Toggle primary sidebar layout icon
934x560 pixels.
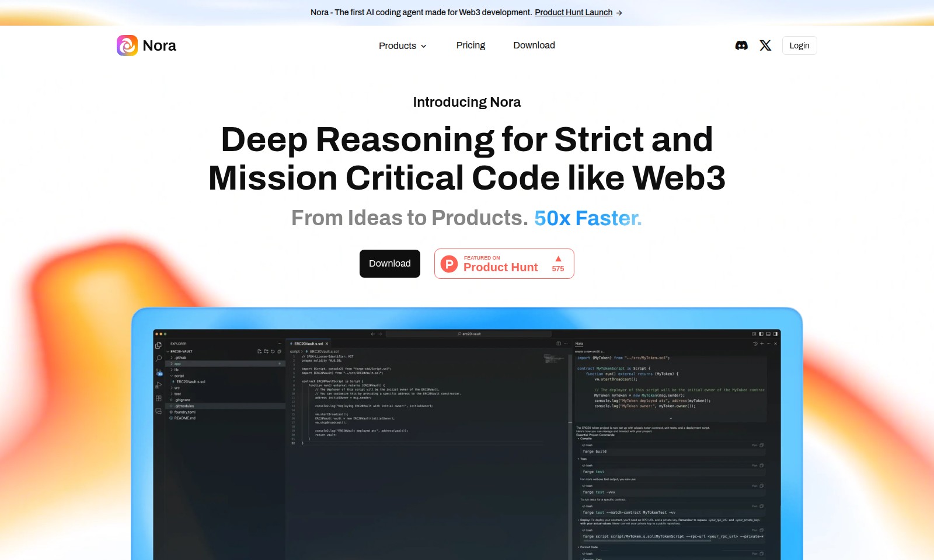[x=761, y=334]
